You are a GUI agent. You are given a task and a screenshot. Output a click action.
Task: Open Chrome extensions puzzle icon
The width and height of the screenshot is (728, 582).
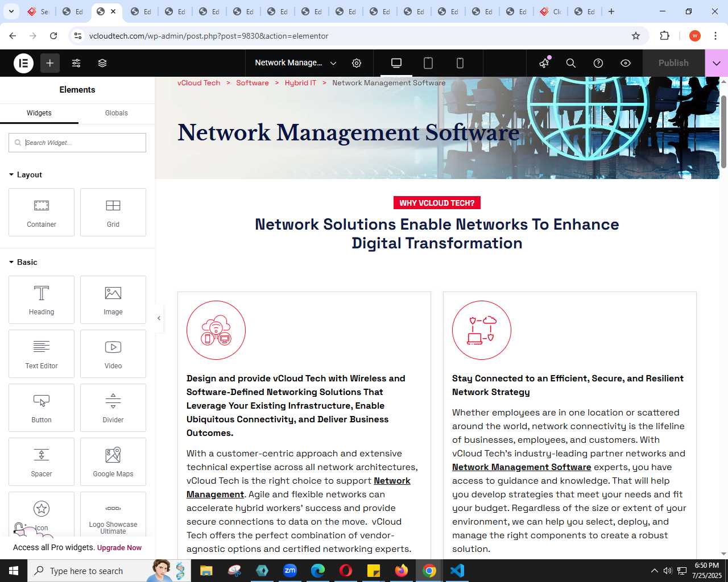click(x=664, y=36)
